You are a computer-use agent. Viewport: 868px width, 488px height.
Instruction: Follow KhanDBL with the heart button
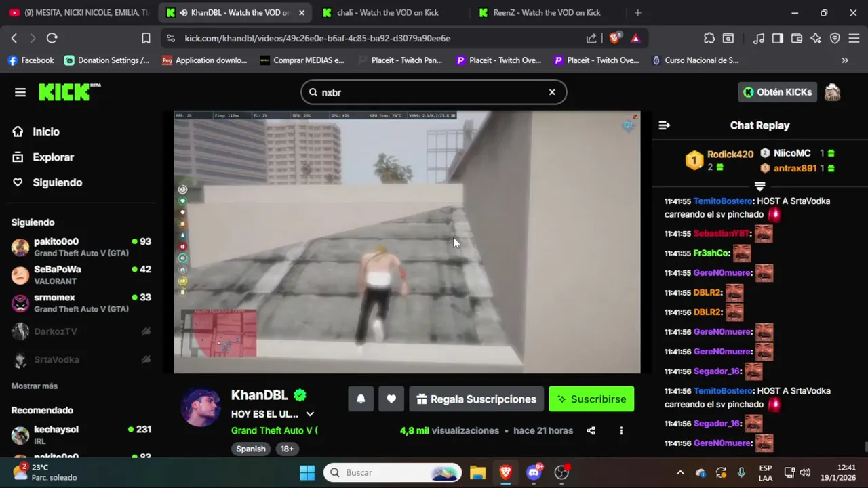(x=391, y=399)
